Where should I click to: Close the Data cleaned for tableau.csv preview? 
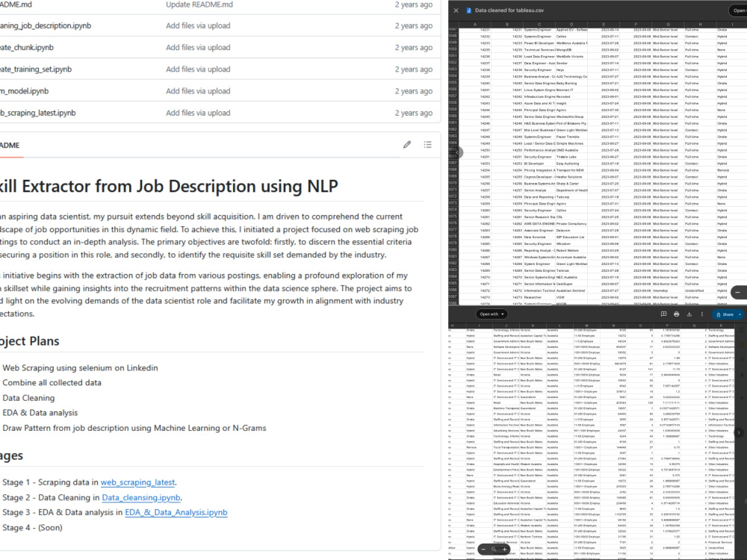[x=456, y=10]
